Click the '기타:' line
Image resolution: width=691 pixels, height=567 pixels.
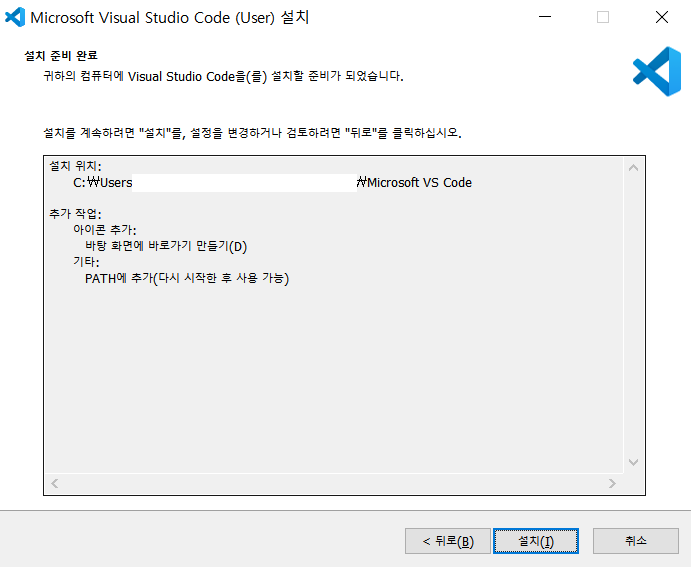(86, 262)
